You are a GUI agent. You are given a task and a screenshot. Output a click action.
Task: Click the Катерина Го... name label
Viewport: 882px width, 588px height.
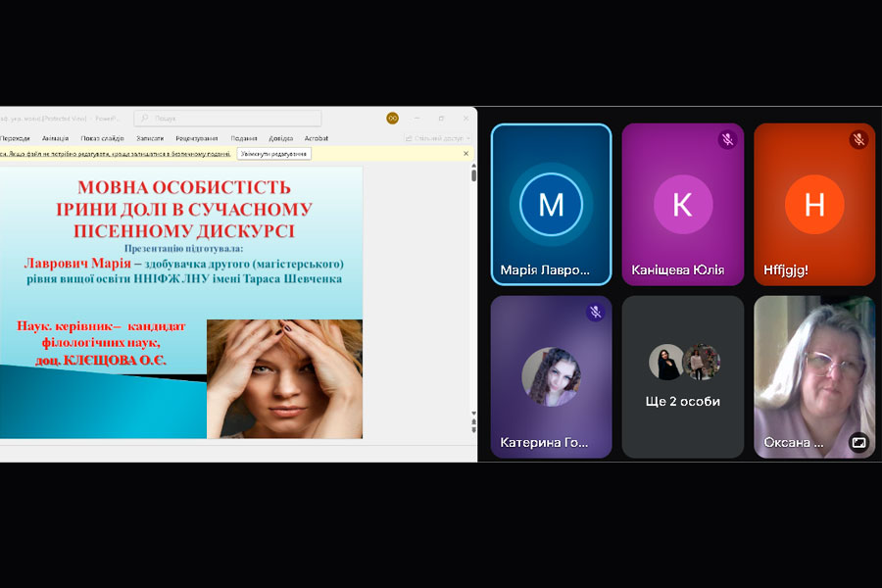pyautogui.click(x=544, y=443)
